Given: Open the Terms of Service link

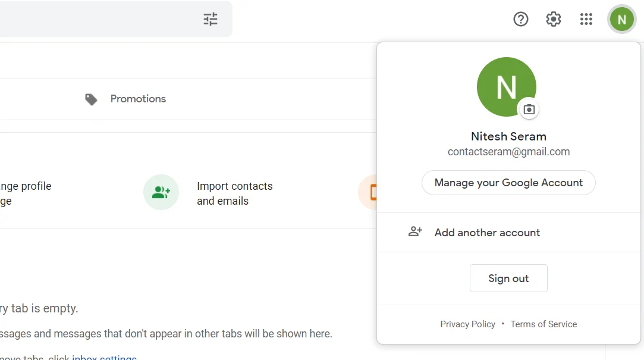Looking at the screenshot, I should coord(543,324).
